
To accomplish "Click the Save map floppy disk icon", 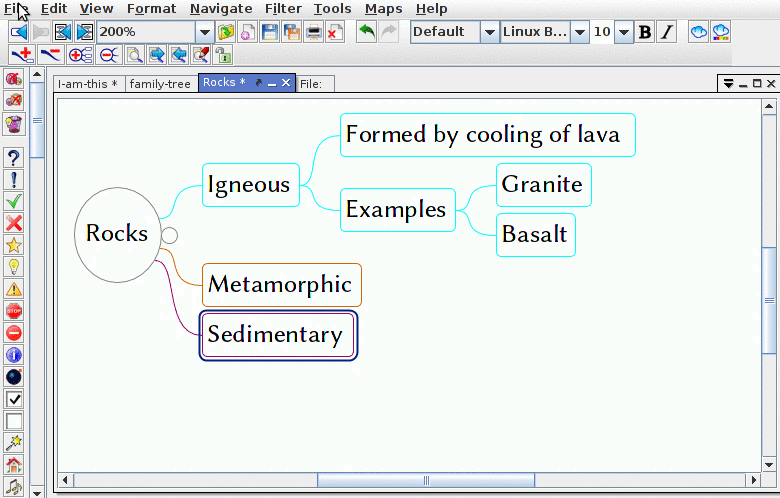I will point(270,32).
